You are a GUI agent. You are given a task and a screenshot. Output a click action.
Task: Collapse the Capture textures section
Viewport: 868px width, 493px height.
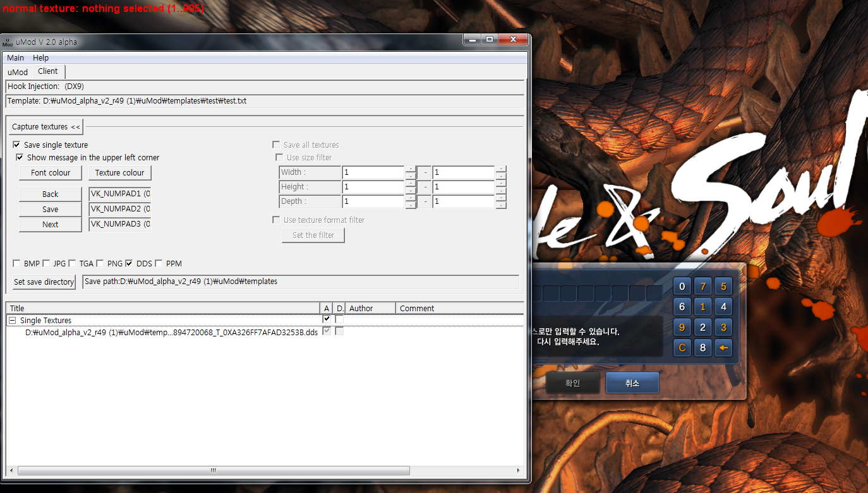click(x=46, y=127)
